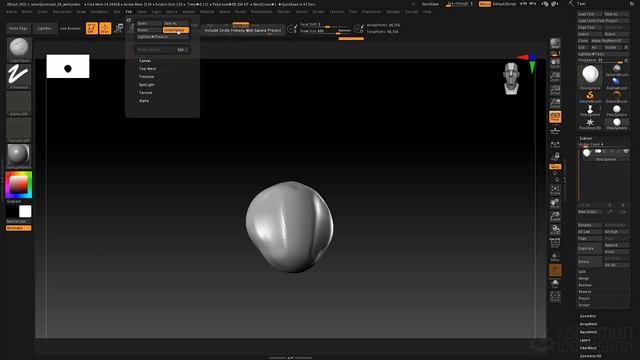Viewport: 640px width, 360px height.
Task: Adjust the Draw Size slider
Action: pos(325,31)
